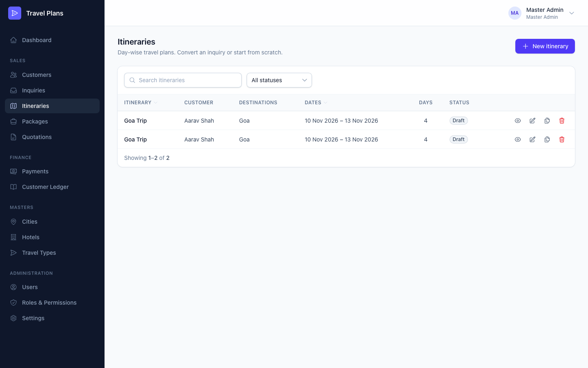Screen dimensions: 588x368
Task: Open Settings from the sidebar
Action: [x=52, y=318]
